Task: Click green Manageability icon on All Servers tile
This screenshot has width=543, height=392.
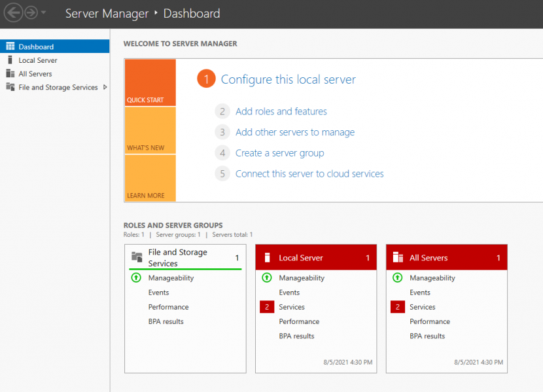Action: click(398, 277)
